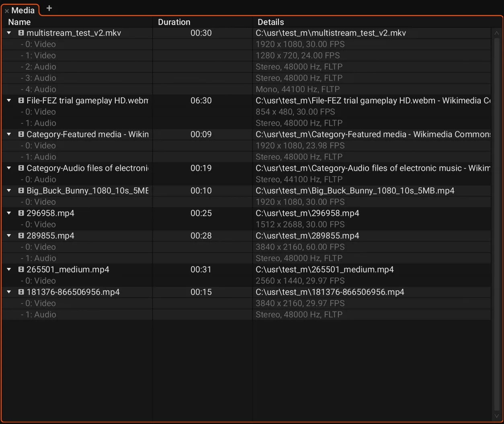The width and height of the screenshot is (504, 424).
Task: Collapse the 181376-866506956.mp4 entry
Action: coord(9,292)
